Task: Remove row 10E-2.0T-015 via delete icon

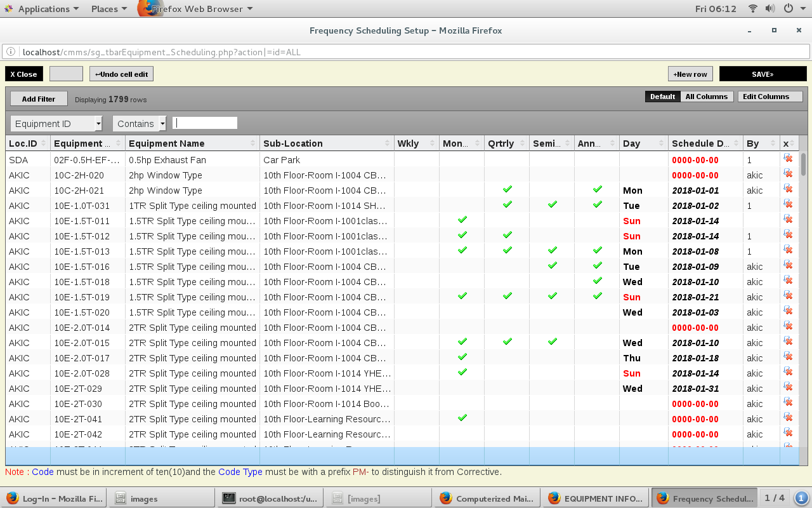Action: click(788, 342)
